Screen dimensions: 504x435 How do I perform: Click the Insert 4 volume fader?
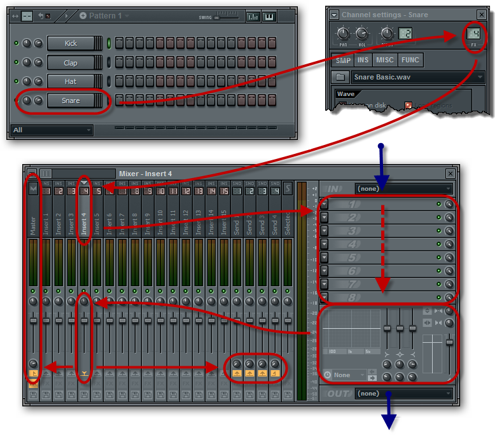pos(84,321)
